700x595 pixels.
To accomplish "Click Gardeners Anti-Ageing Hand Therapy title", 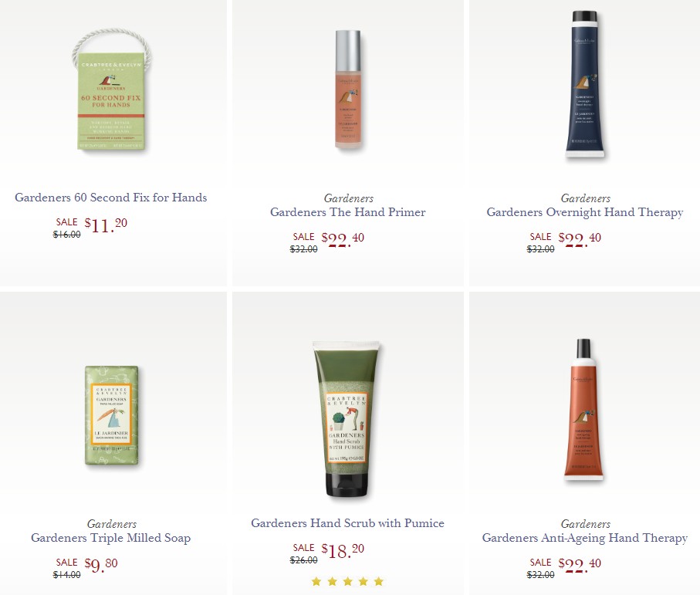I will click(585, 538).
